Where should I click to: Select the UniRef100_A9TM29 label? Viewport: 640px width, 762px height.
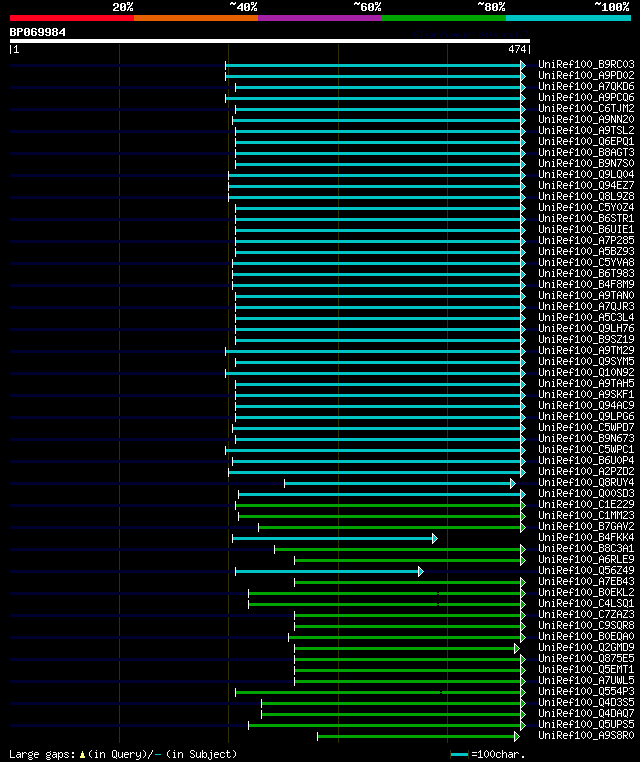click(x=586, y=350)
